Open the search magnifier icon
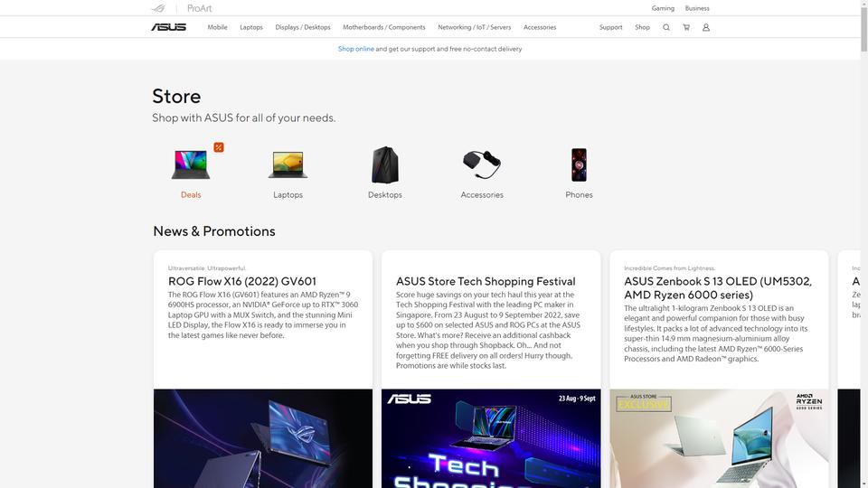 (666, 27)
